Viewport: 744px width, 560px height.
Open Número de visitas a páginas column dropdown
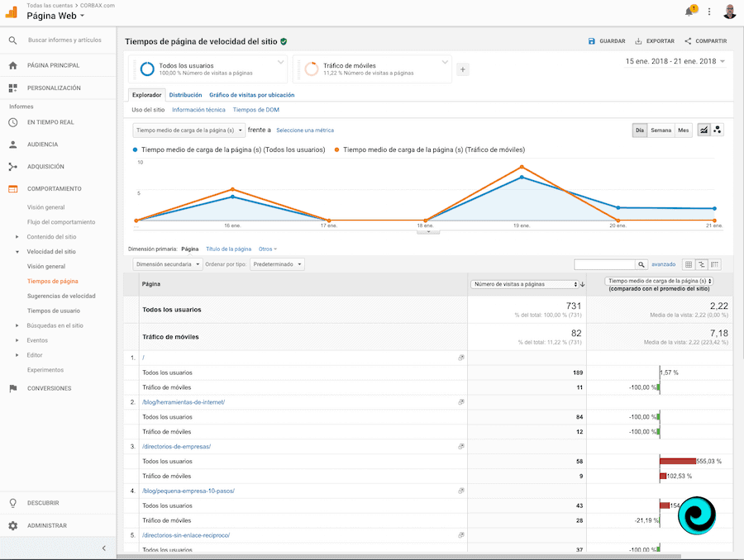(x=525, y=284)
